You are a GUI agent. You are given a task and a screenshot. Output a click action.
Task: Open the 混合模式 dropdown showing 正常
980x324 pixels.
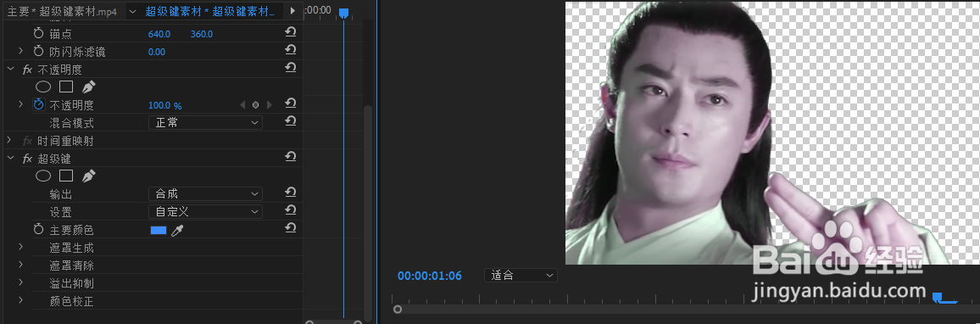tap(206, 123)
